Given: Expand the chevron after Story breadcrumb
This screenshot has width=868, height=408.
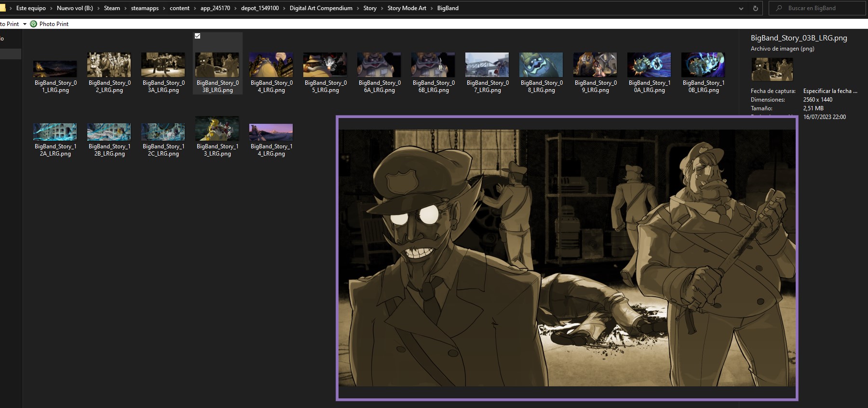Looking at the screenshot, I should point(382,8).
